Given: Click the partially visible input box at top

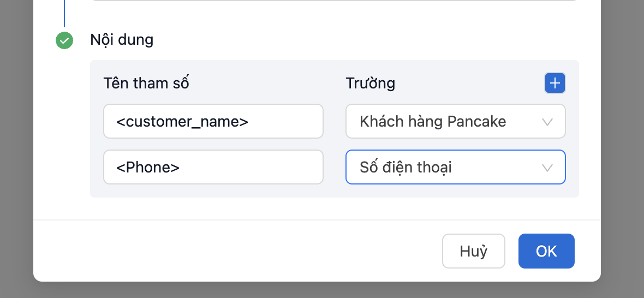Looking at the screenshot, I should pos(333,1).
